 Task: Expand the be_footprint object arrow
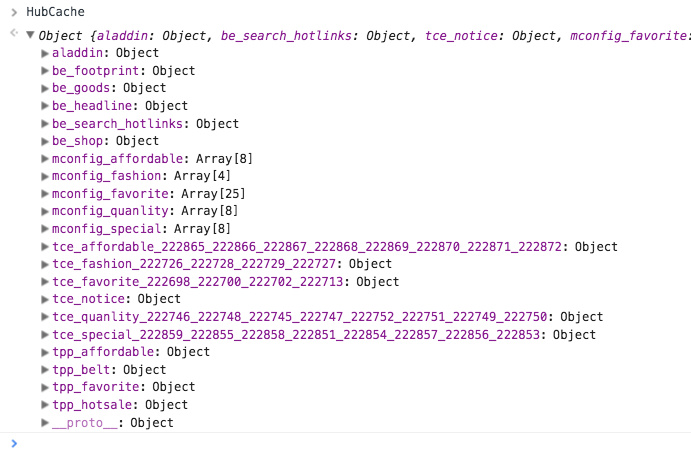(44, 71)
